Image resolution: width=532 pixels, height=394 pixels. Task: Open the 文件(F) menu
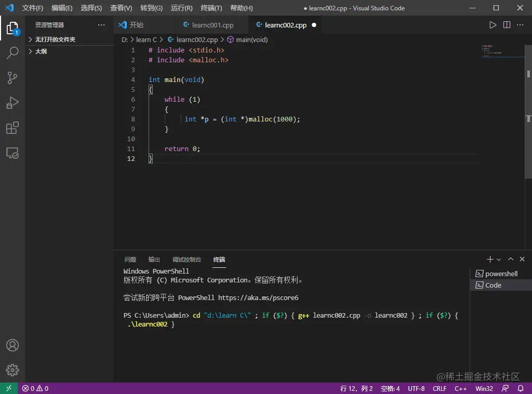click(x=33, y=8)
